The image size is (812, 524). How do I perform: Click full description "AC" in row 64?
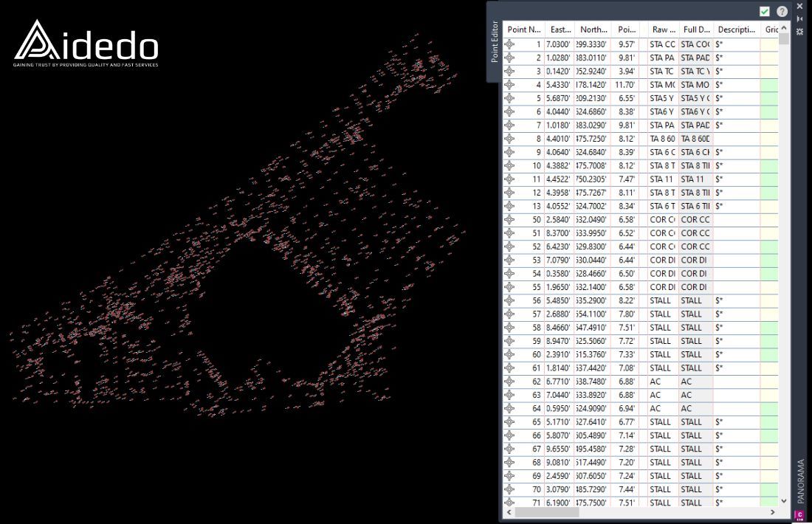tap(697, 409)
